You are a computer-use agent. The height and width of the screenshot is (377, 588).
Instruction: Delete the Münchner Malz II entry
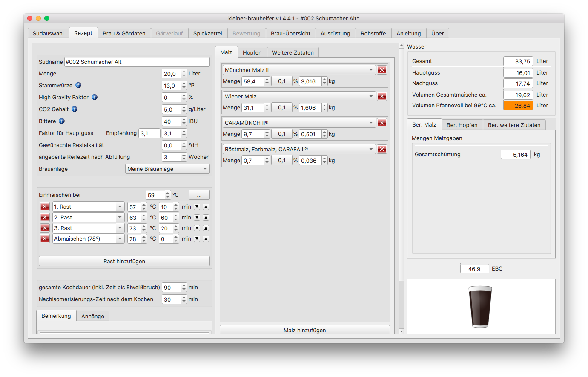382,70
